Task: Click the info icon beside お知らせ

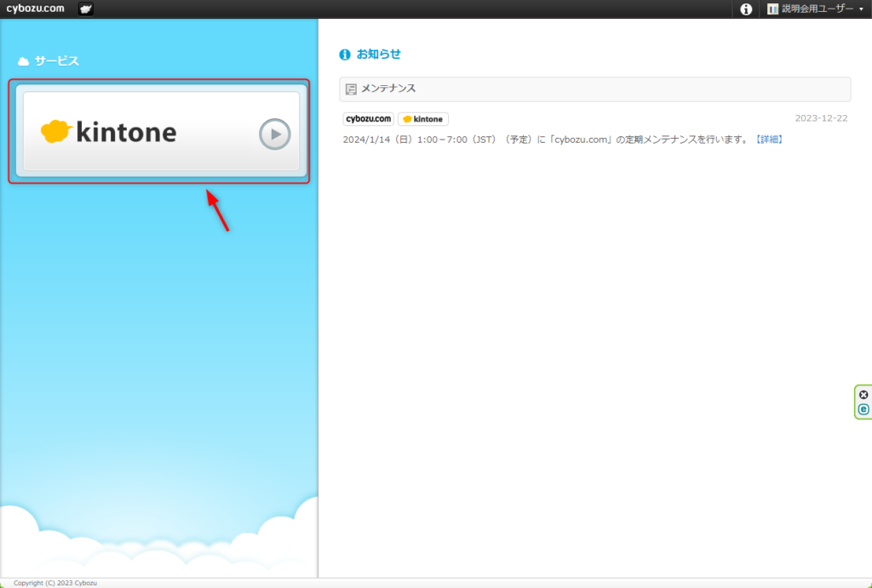Action: click(x=345, y=54)
